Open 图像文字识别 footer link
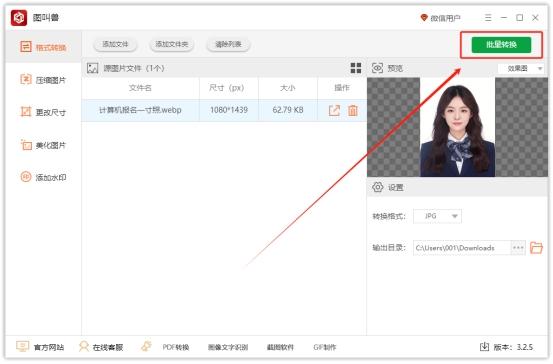The height and width of the screenshot is (364, 553). (228, 347)
